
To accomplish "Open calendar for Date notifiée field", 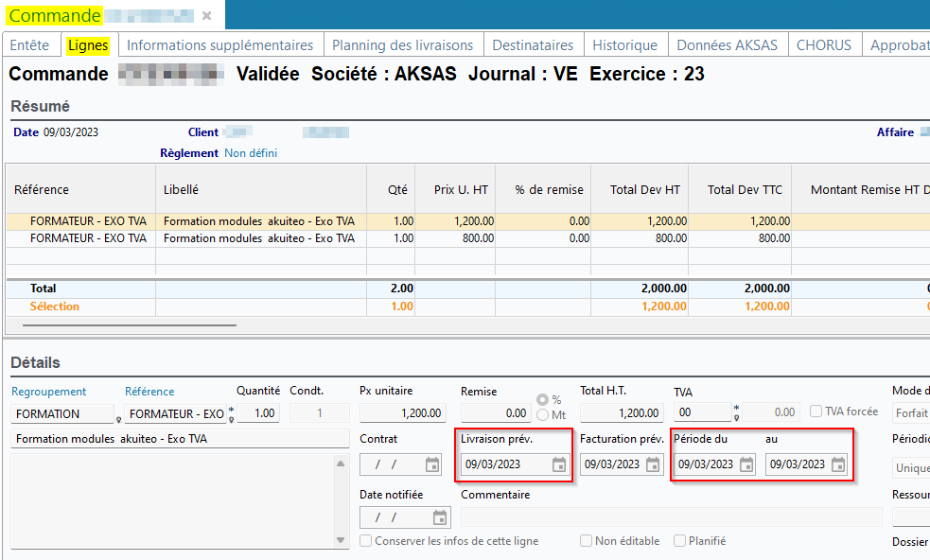I will 440,517.
